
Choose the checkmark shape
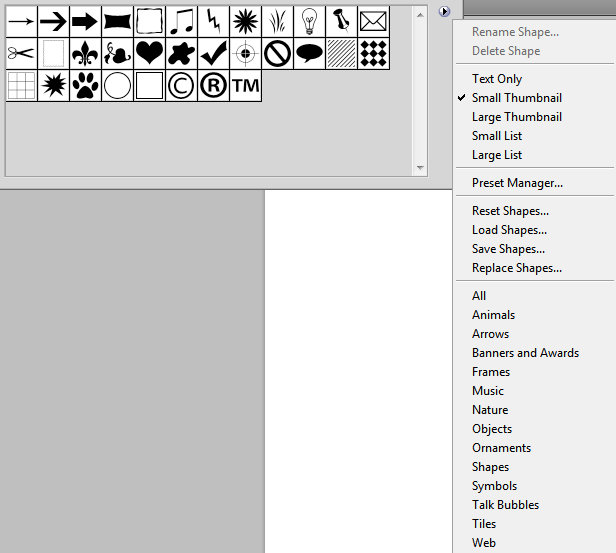(x=213, y=53)
